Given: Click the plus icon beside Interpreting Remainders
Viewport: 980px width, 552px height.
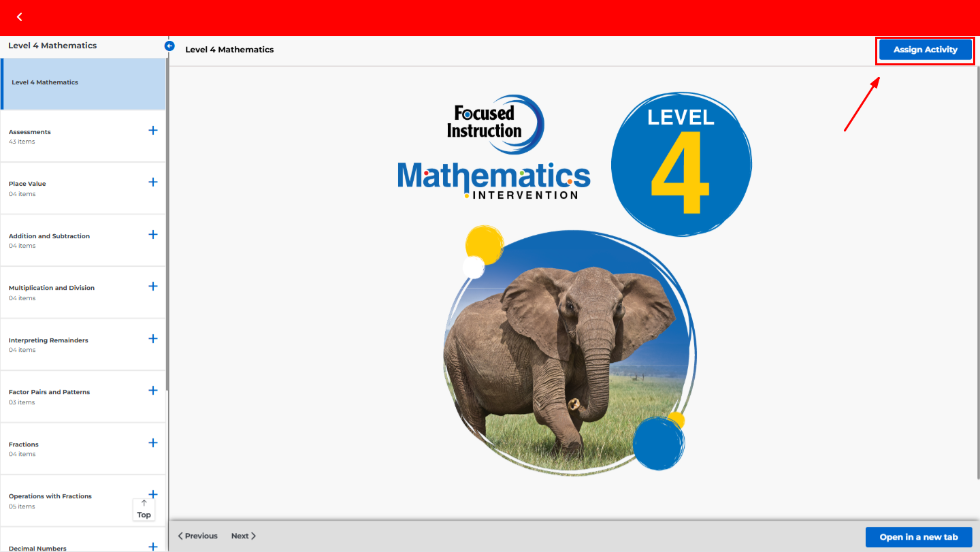Looking at the screenshot, I should [152, 338].
